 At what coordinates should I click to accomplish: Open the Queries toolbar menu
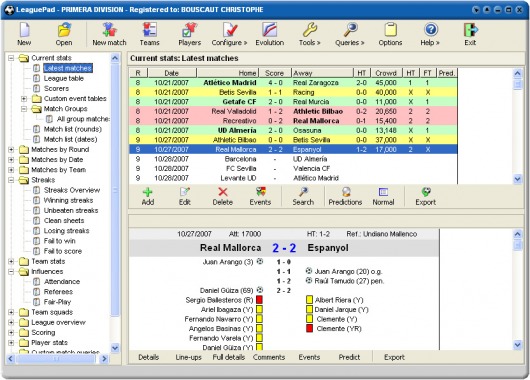[x=350, y=34]
